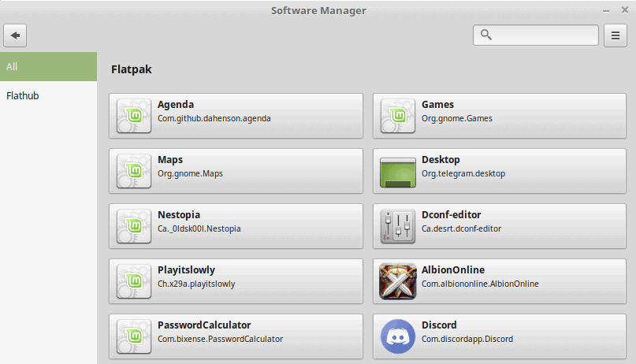Minimize the Software Manager window

click(605, 10)
